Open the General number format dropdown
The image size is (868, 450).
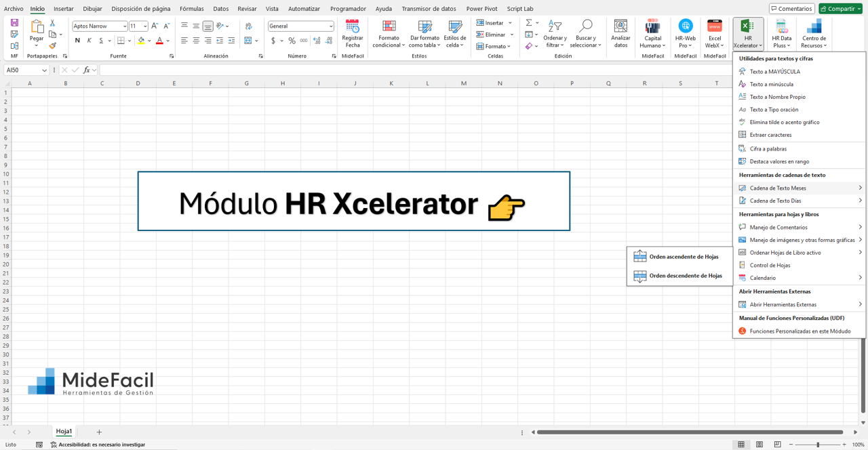click(x=330, y=26)
